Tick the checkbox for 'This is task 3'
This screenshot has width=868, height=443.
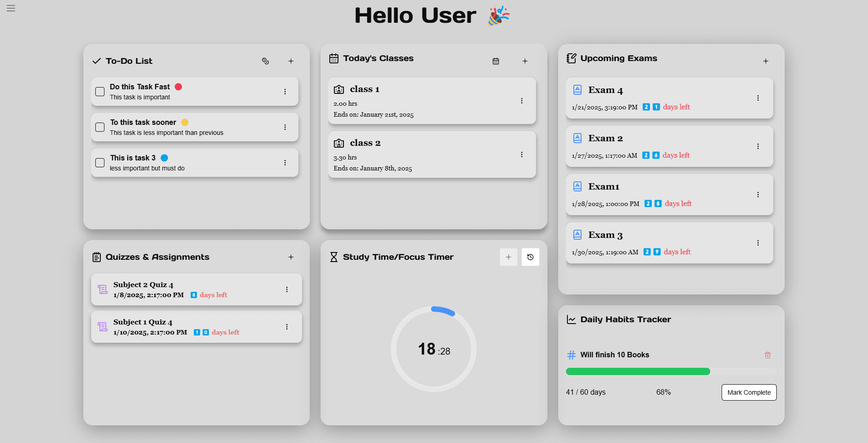[x=99, y=162]
